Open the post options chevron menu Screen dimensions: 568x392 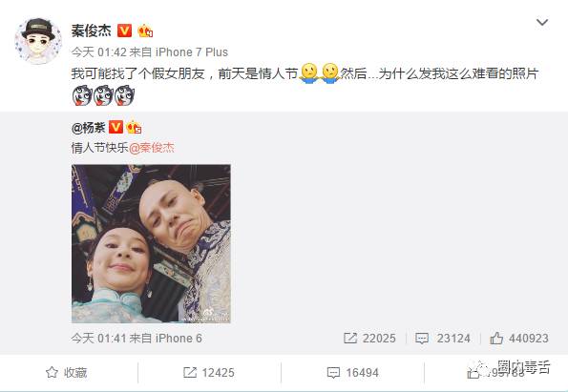point(542,23)
